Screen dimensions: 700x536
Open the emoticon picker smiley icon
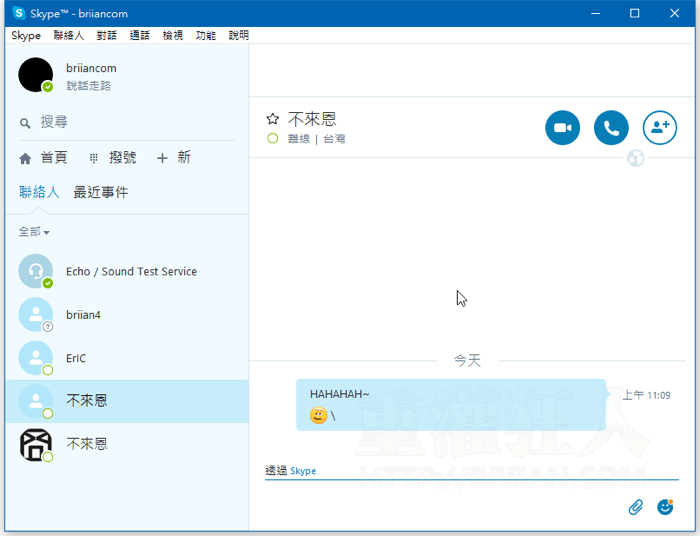click(665, 507)
